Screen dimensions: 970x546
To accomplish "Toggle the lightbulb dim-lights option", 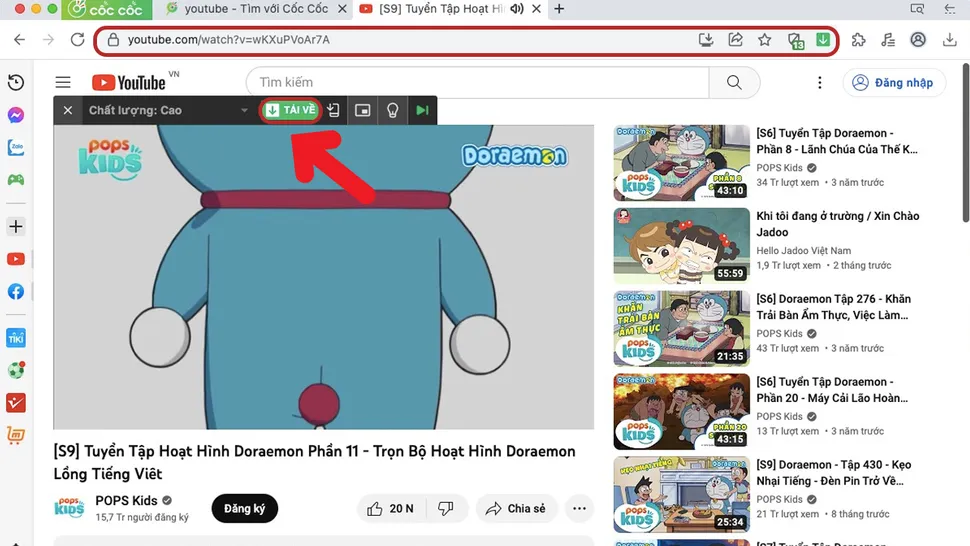I will [x=392, y=110].
